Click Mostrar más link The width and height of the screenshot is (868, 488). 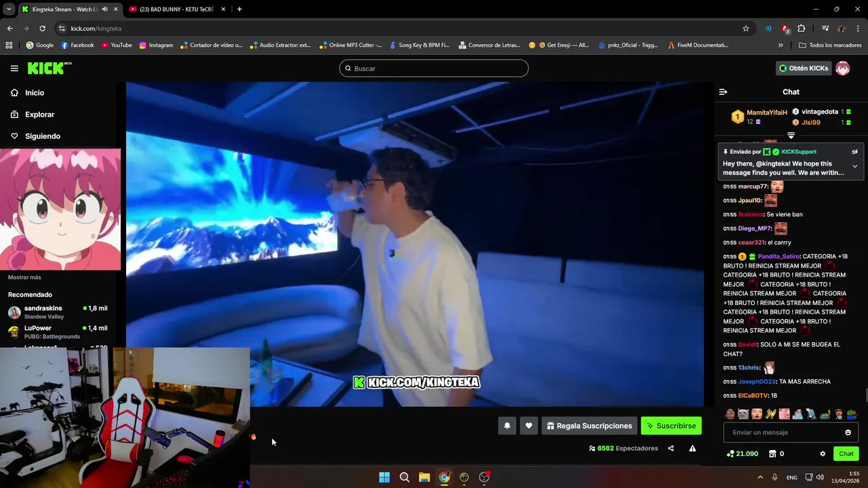coord(24,277)
